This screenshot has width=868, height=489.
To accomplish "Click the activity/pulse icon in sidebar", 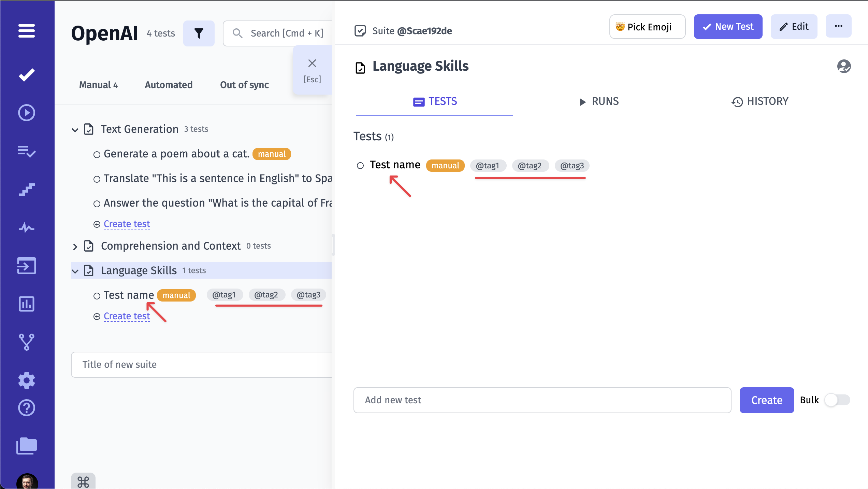I will (x=27, y=227).
